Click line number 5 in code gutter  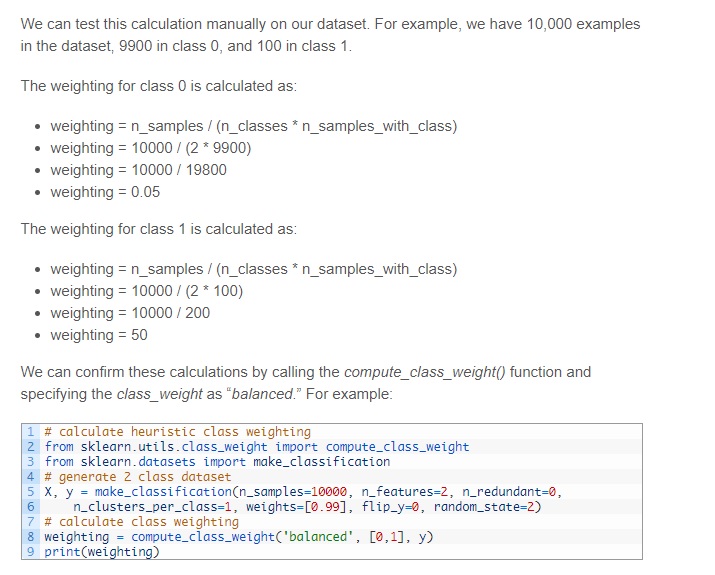click(31, 492)
